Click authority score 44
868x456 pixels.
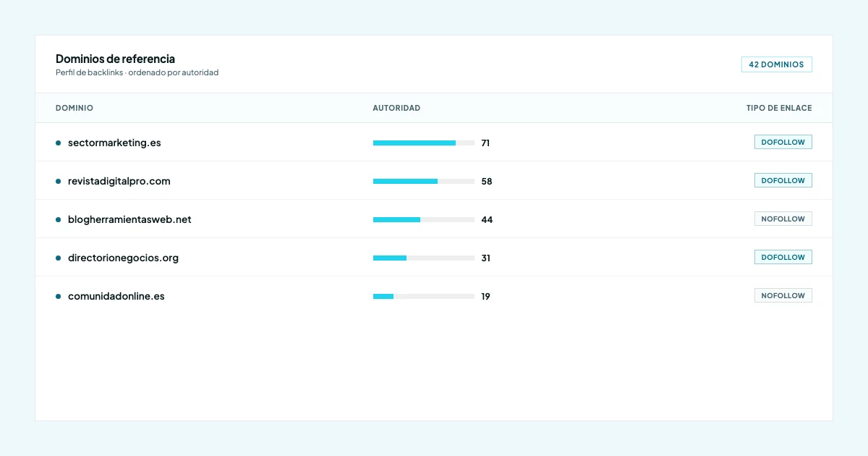point(487,220)
